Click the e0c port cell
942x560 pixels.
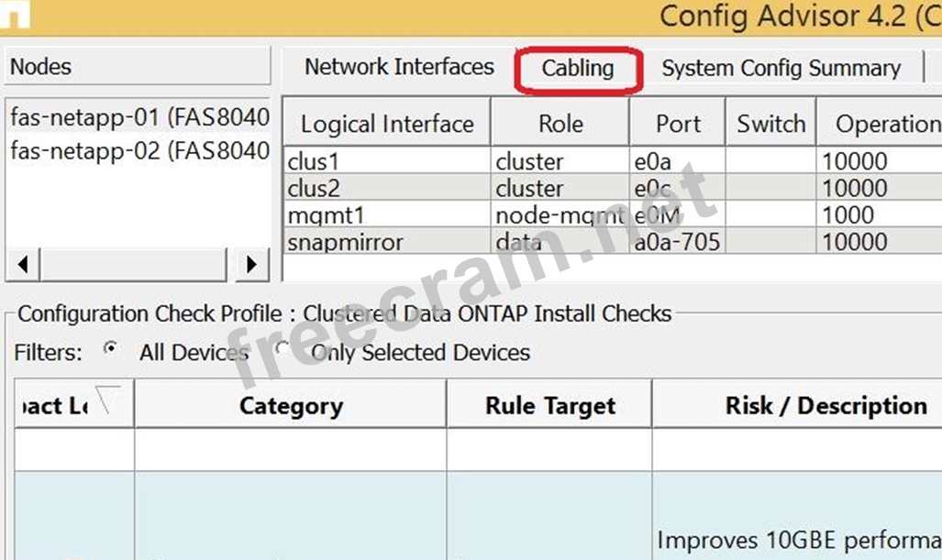click(x=677, y=188)
